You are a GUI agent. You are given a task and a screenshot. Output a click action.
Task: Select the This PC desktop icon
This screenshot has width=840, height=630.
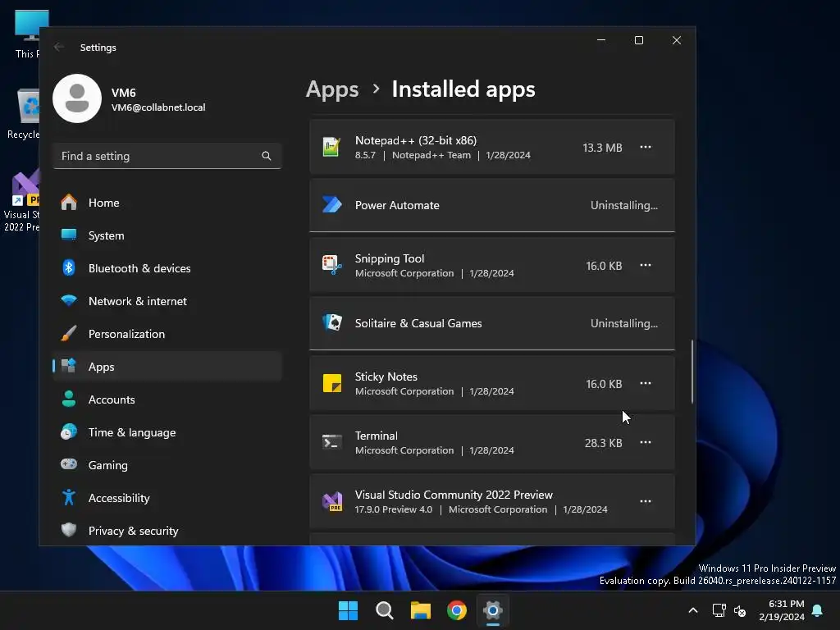27,34
